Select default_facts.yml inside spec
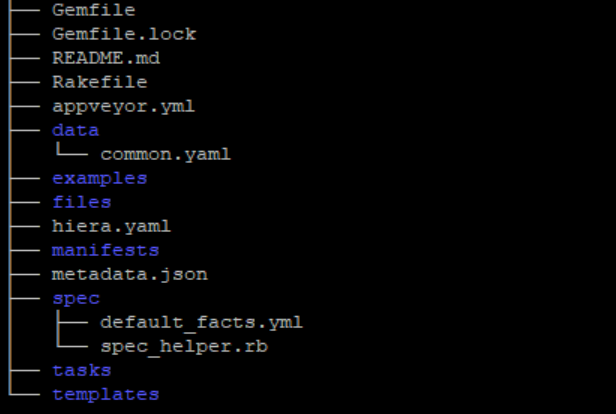 pyautogui.click(x=202, y=323)
